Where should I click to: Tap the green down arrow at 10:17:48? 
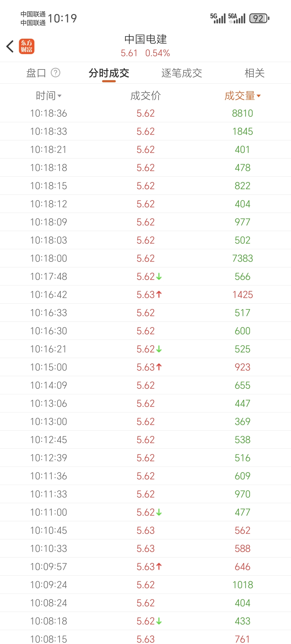(x=159, y=277)
